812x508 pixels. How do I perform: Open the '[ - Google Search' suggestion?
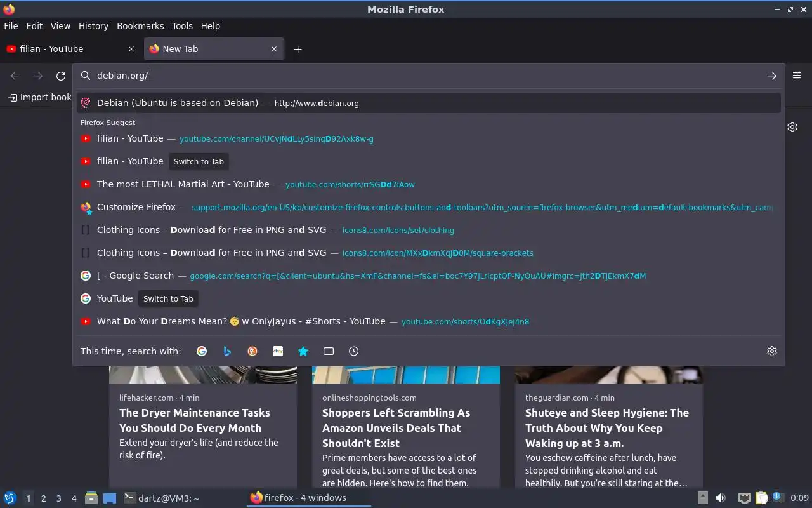point(429,276)
